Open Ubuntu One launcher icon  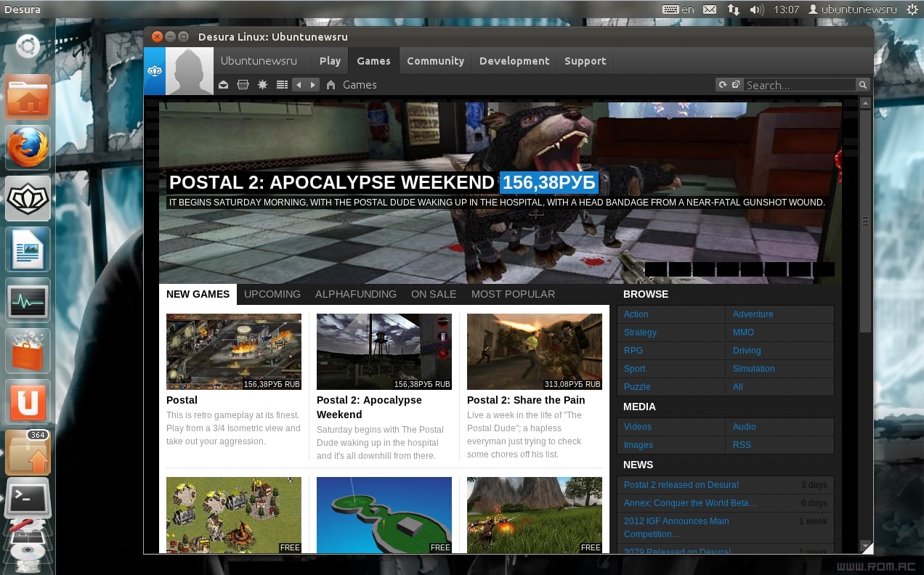(28, 401)
